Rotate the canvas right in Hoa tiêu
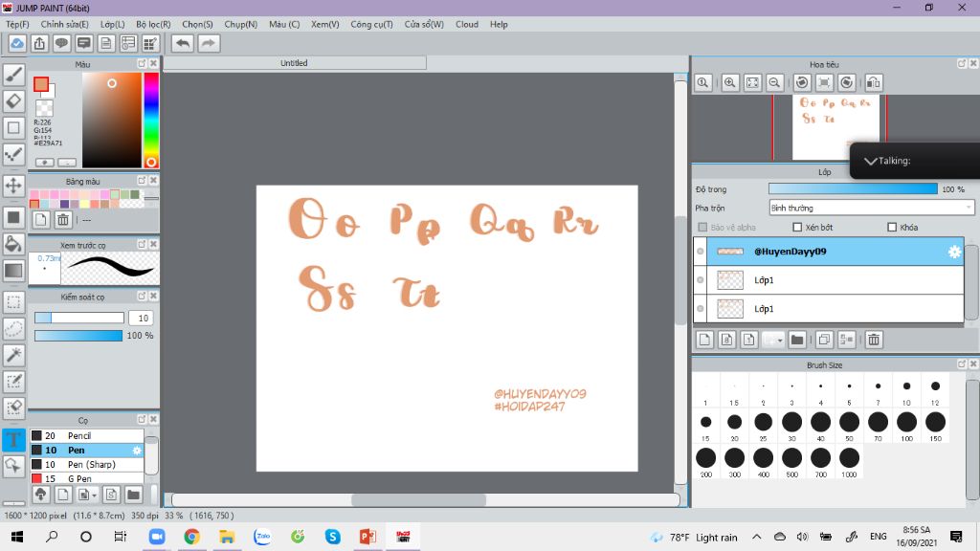This screenshot has width=980, height=551. click(x=846, y=82)
